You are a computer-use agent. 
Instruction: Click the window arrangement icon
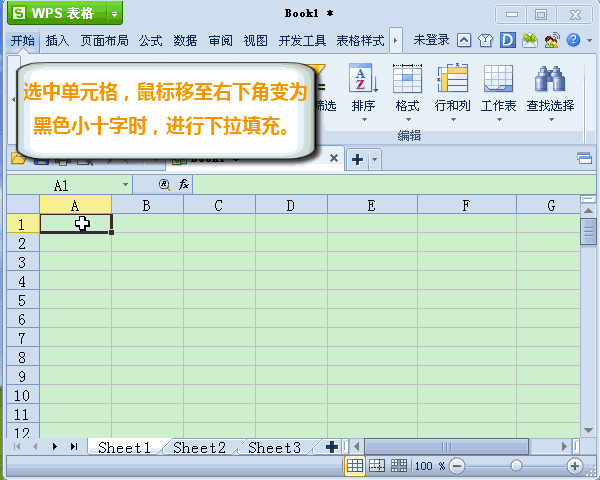[584, 158]
